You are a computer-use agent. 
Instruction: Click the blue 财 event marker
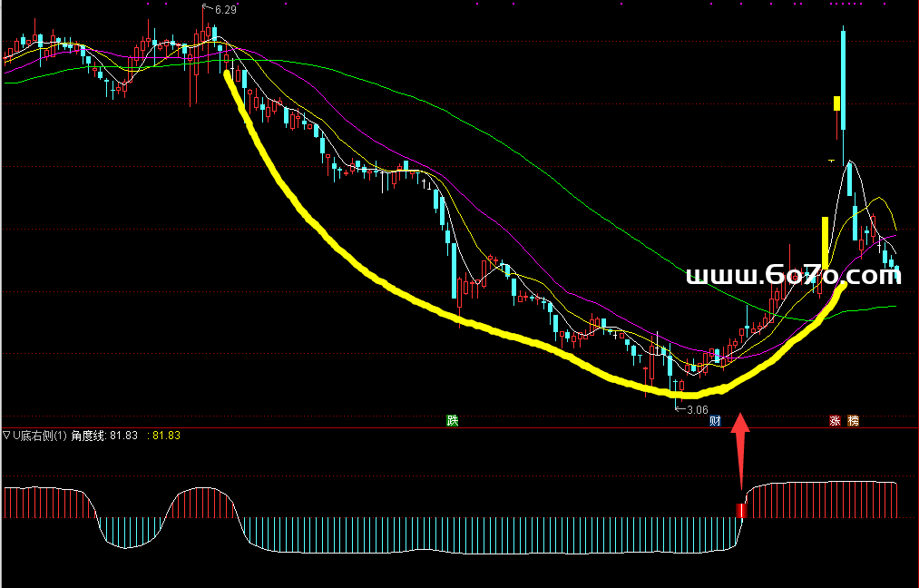pos(715,421)
